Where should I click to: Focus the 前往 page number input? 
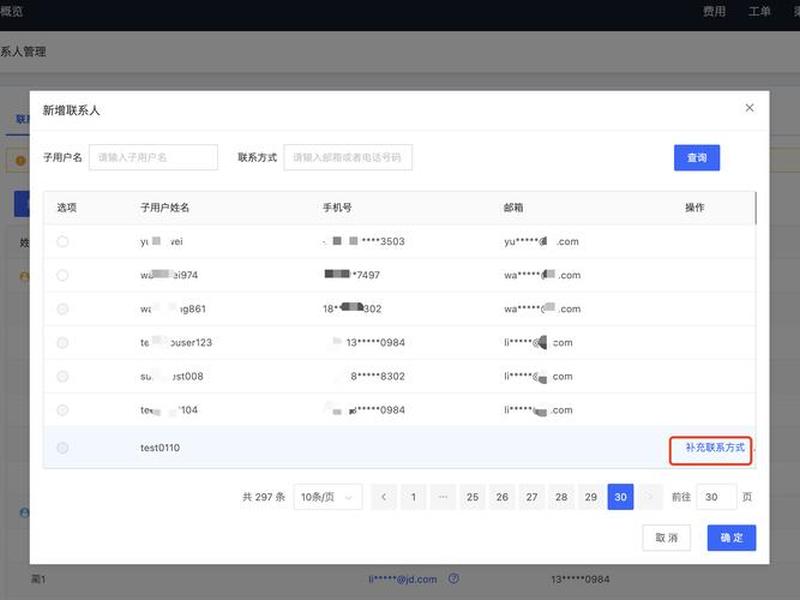(x=716, y=496)
